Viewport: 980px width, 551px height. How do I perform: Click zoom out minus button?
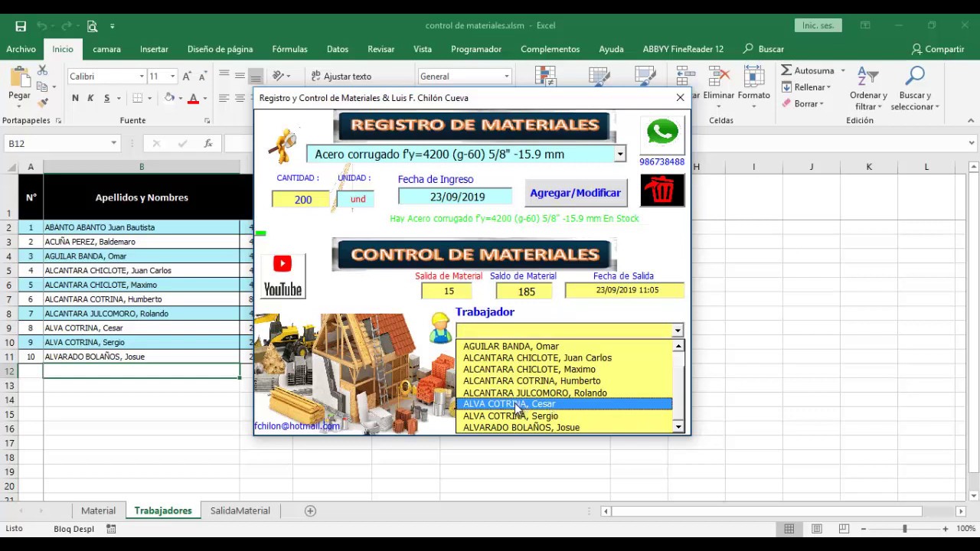864,529
